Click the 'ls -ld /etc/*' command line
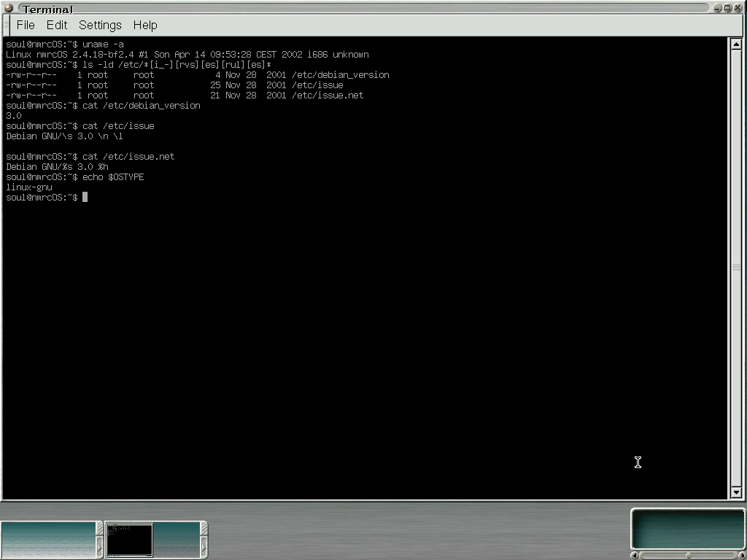The height and width of the screenshot is (560, 747). point(177,65)
